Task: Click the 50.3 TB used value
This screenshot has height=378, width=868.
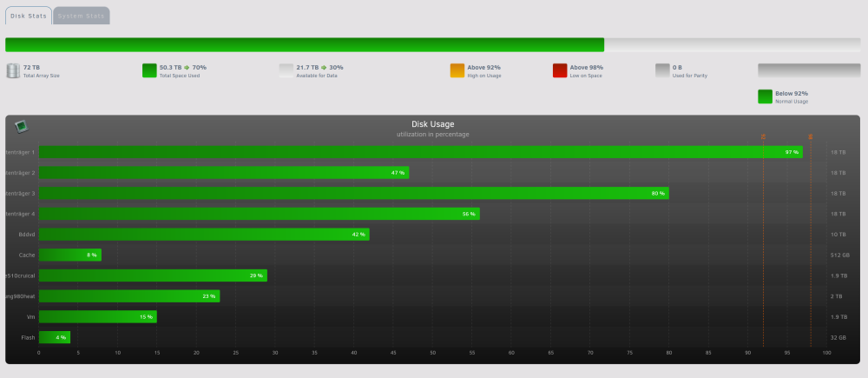Action: point(170,68)
